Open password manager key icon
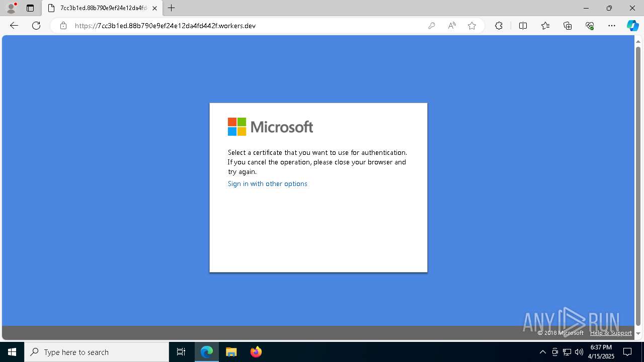644x362 pixels. 431,26
